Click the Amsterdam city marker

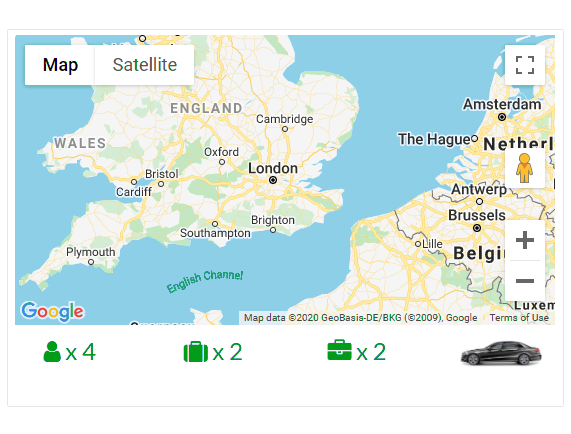[x=502, y=117]
